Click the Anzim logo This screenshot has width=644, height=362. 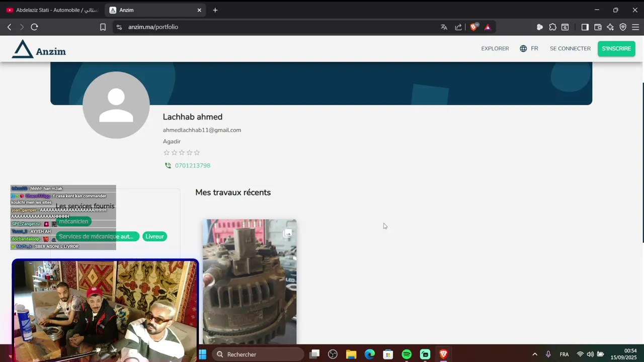tap(39, 49)
